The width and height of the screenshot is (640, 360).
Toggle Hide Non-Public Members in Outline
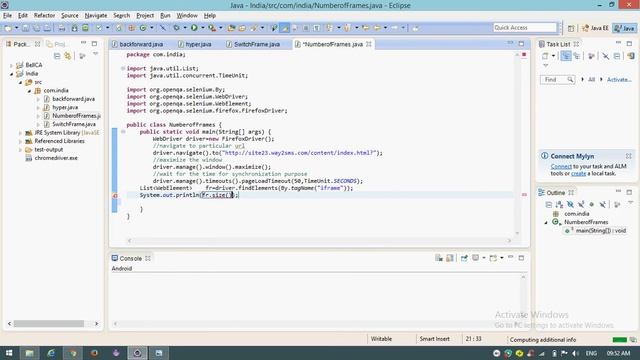(591, 204)
